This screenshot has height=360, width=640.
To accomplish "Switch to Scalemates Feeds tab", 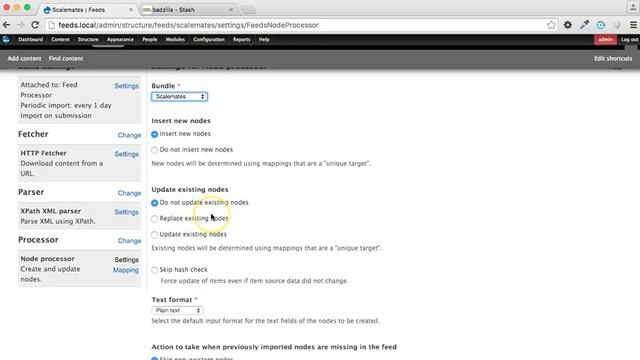I will (x=88, y=9).
